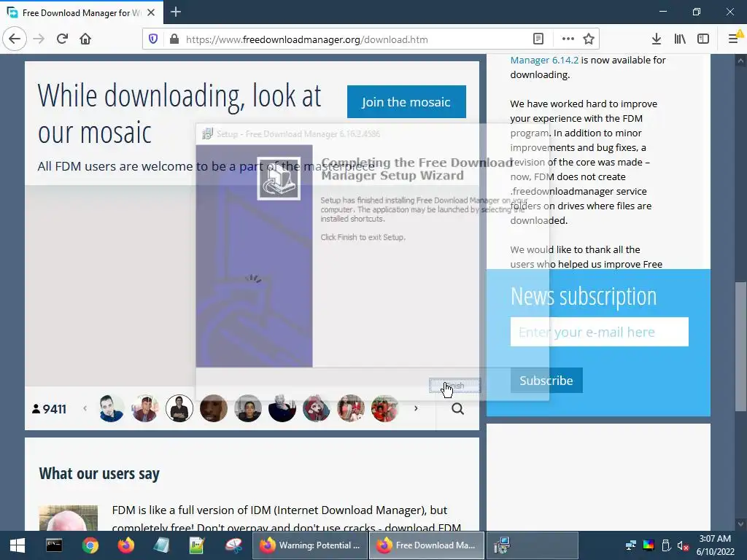Select the first mosaic user avatar

pyautogui.click(x=111, y=408)
